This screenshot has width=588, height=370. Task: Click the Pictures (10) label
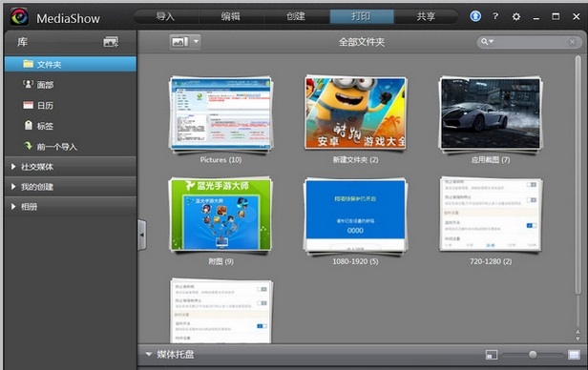tap(220, 160)
